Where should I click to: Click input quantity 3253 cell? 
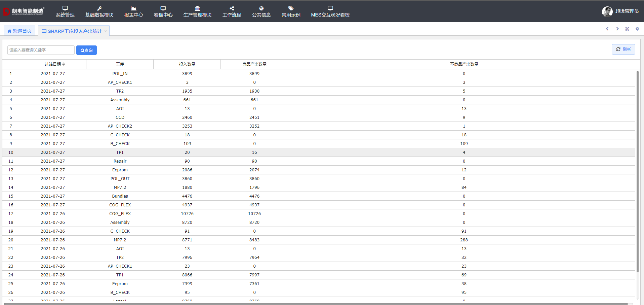coord(187,126)
